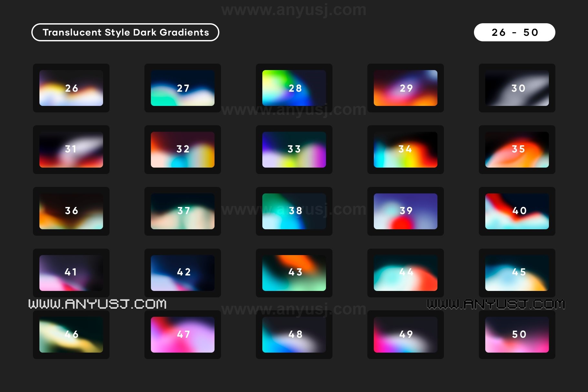Pick gradient card 40
588x392 pixels.
[x=517, y=211]
